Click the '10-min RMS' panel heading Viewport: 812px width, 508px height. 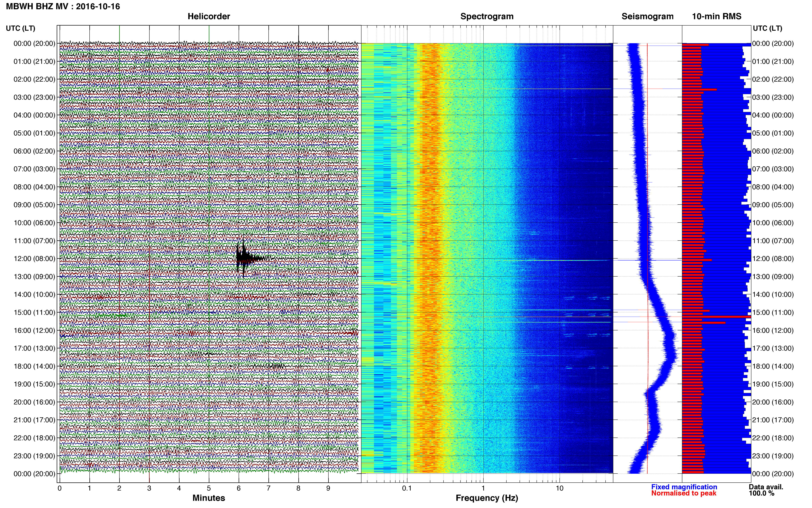click(717, 16)
